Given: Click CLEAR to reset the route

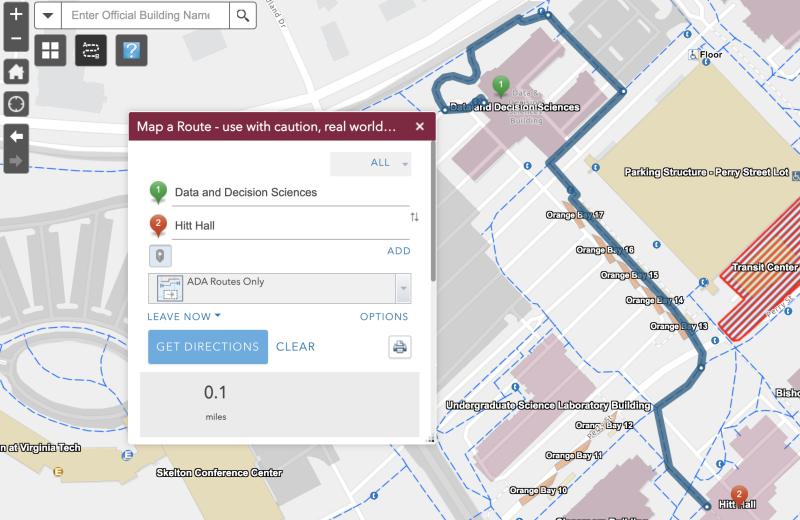Looking at the screenshot, I should click(295, 346).
